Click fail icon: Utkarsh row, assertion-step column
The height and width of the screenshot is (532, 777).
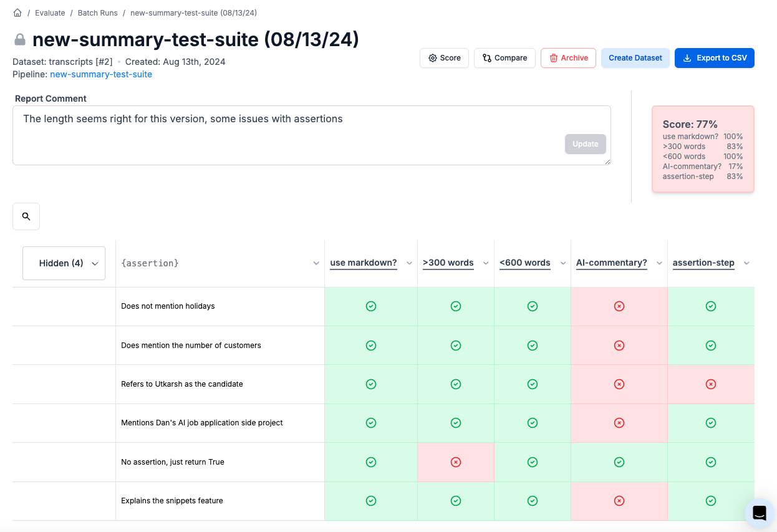[711, 384]
